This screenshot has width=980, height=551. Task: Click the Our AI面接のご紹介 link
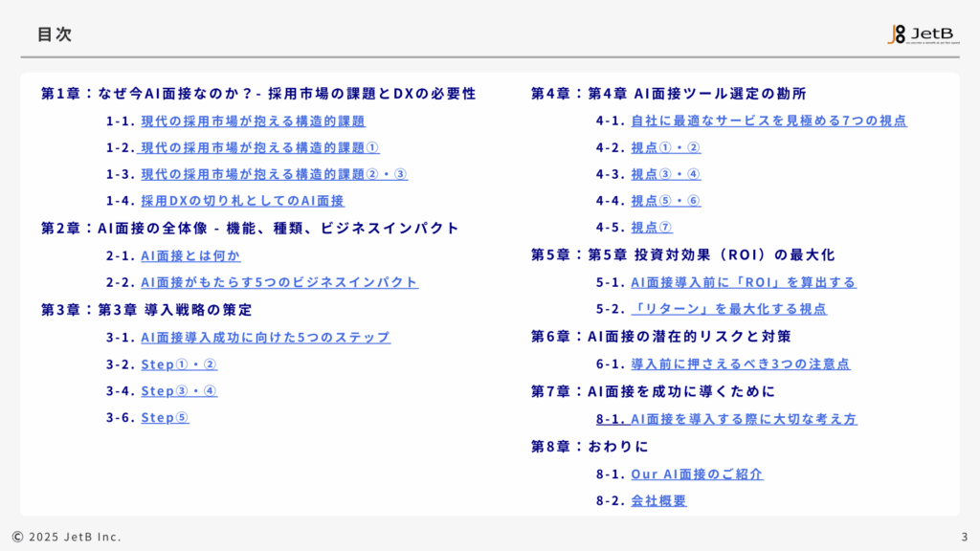click(697, 474)
